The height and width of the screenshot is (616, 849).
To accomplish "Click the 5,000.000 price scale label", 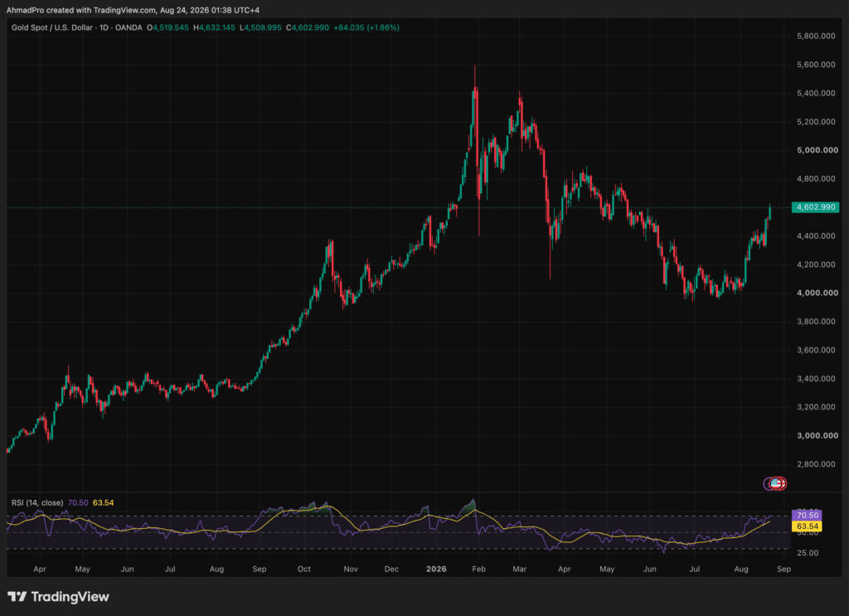I will (x=817, y=150).
